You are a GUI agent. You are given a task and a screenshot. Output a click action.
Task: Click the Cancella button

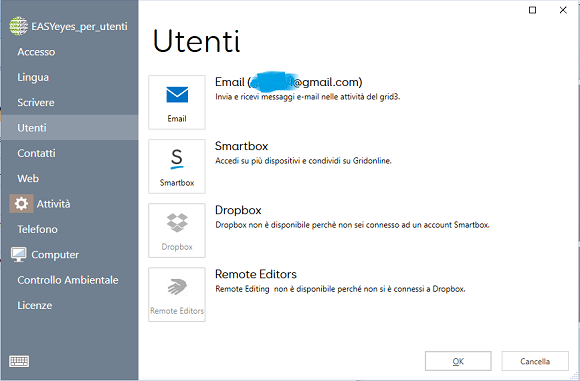pyautogui.click(x=535, y=361)
